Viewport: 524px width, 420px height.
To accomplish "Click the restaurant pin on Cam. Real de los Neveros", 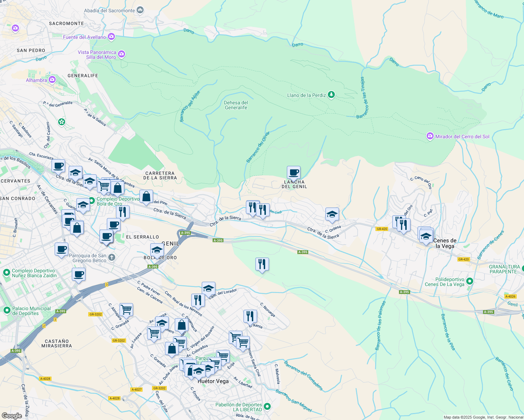I will [198, 301].
